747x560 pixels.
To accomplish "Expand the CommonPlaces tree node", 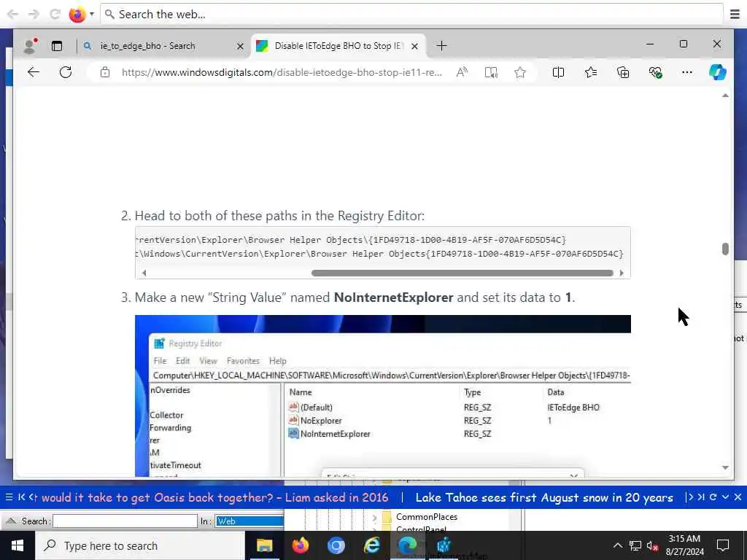I will [x=374, y=517].
